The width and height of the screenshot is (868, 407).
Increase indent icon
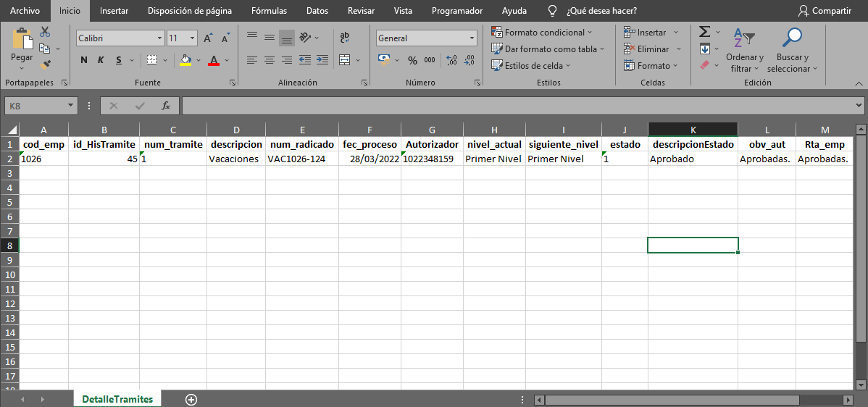pos(322,59)
